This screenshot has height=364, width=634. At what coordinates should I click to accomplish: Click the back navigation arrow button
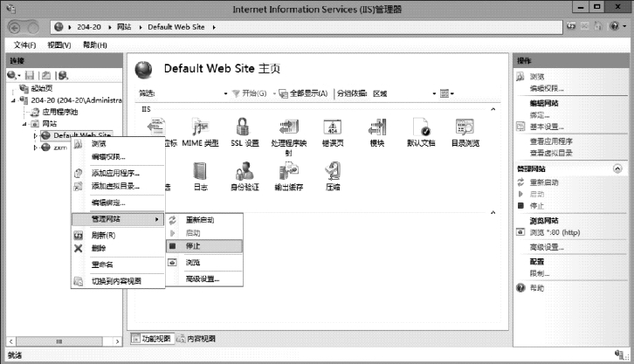click(15, 27)
